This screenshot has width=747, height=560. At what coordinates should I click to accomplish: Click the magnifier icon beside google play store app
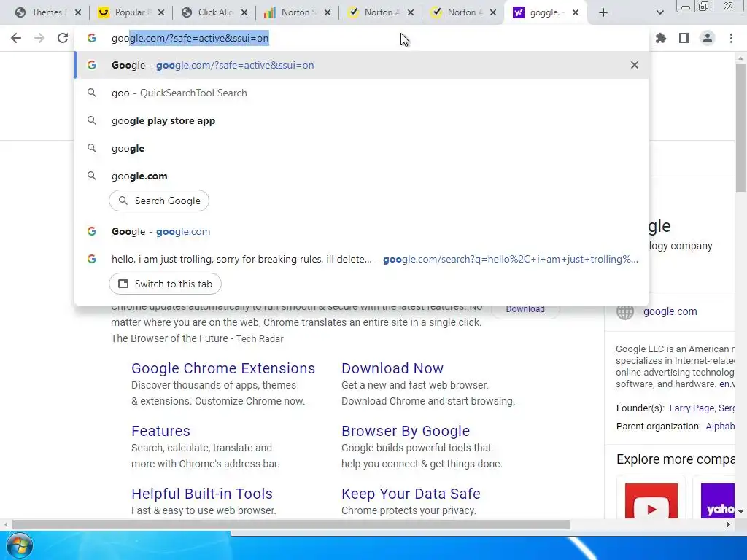pyautogui.click(x=92, y=120)
